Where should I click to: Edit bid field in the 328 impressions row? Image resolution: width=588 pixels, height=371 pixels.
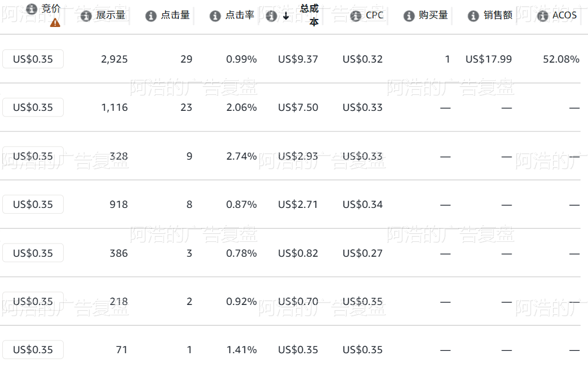click(x=33, y=156)
